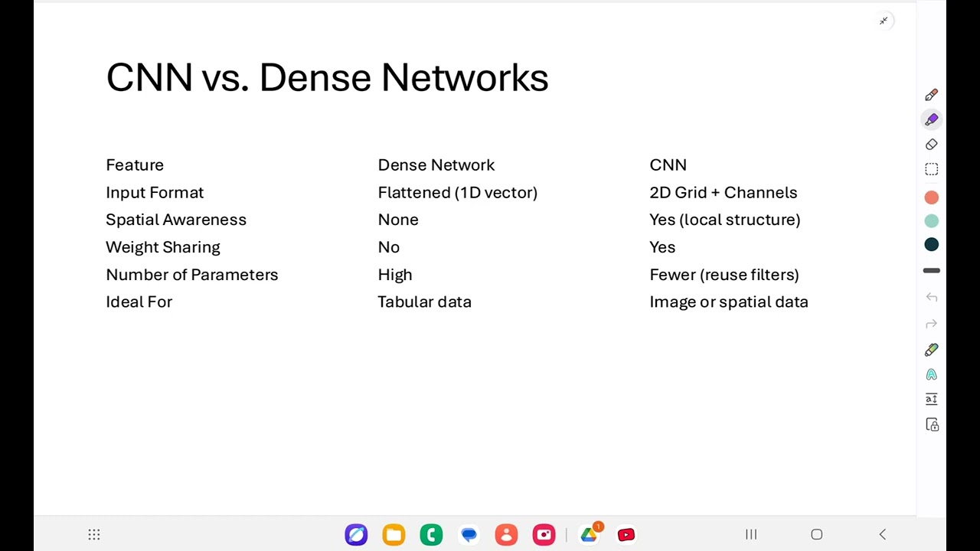980x551 pixels.
Task: Click the Weight Sharing row label
Action: click(x=163, y=247)
